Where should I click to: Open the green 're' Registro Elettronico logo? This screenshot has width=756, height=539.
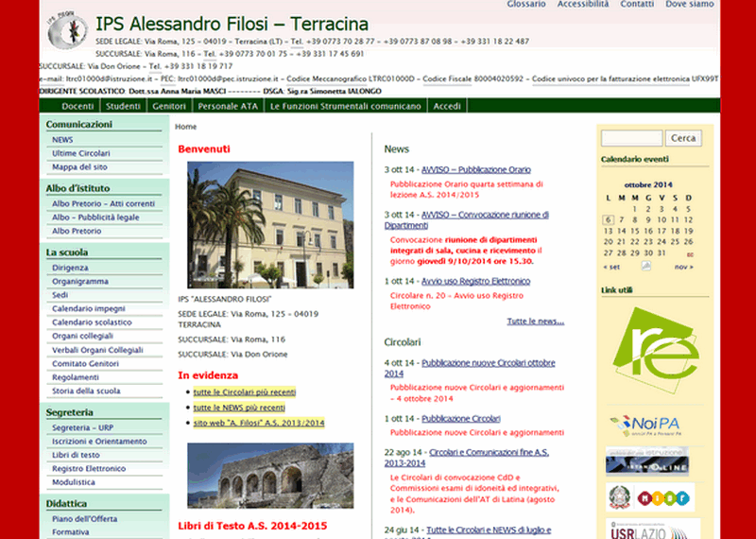click(x=656, y=350)
